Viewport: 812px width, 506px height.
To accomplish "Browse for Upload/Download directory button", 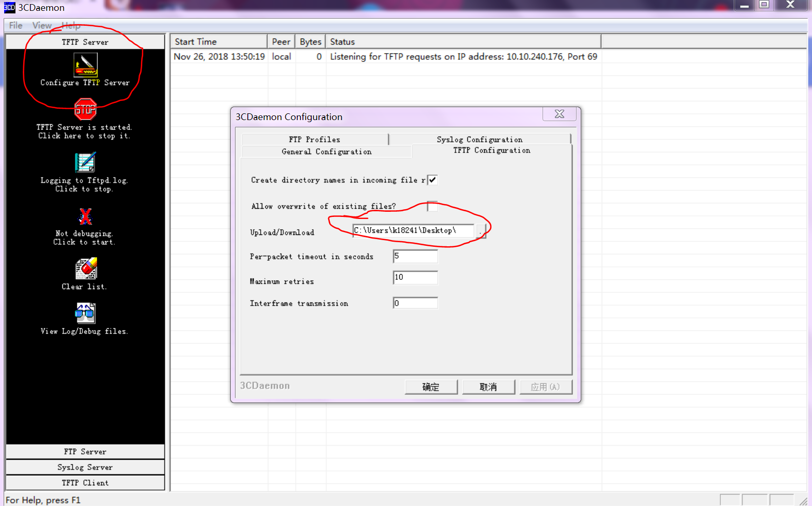I will tap(481, 231).
